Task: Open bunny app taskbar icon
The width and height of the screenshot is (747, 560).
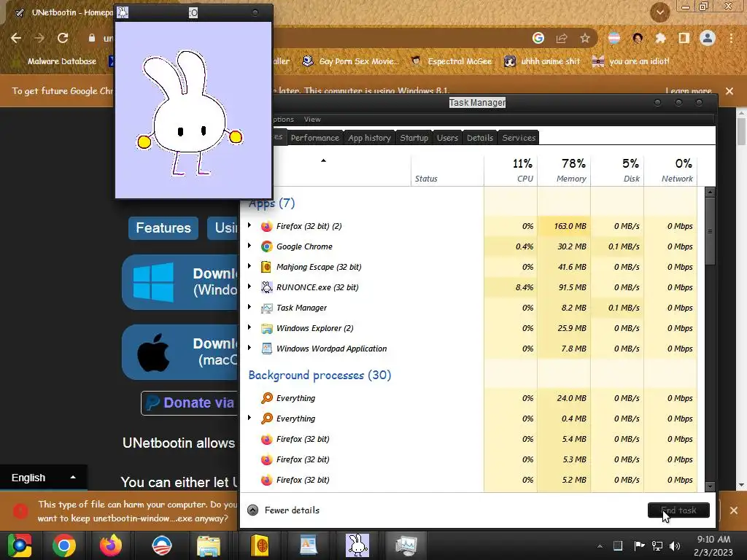Action: 357,545
